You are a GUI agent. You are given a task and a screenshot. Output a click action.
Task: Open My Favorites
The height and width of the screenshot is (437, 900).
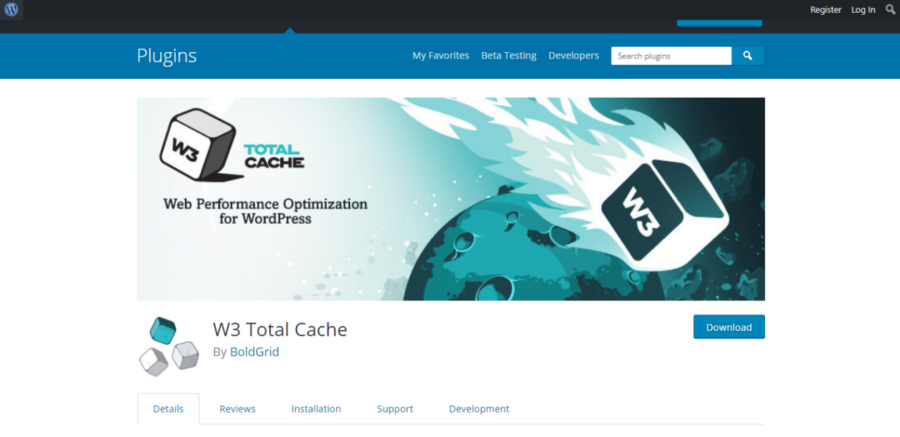click(441, 56)
